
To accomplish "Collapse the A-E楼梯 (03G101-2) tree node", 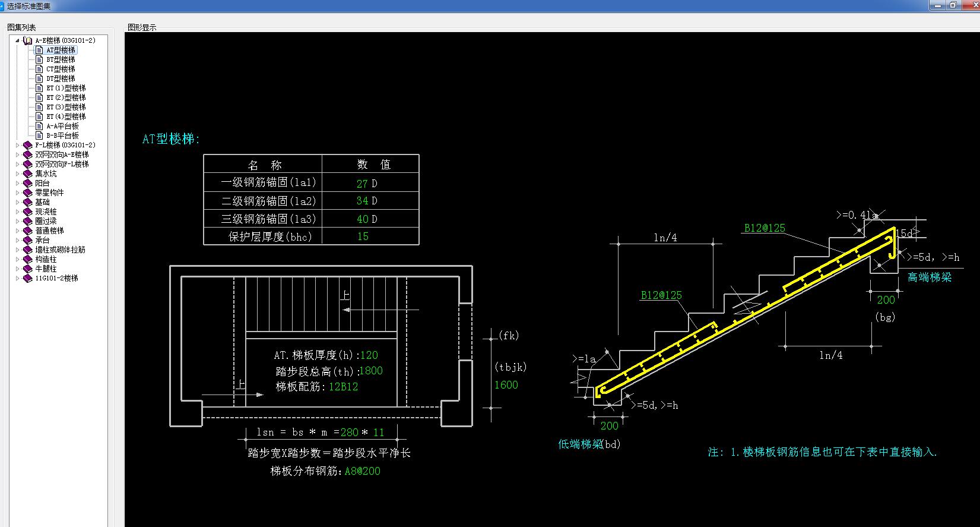I will 17,40.
